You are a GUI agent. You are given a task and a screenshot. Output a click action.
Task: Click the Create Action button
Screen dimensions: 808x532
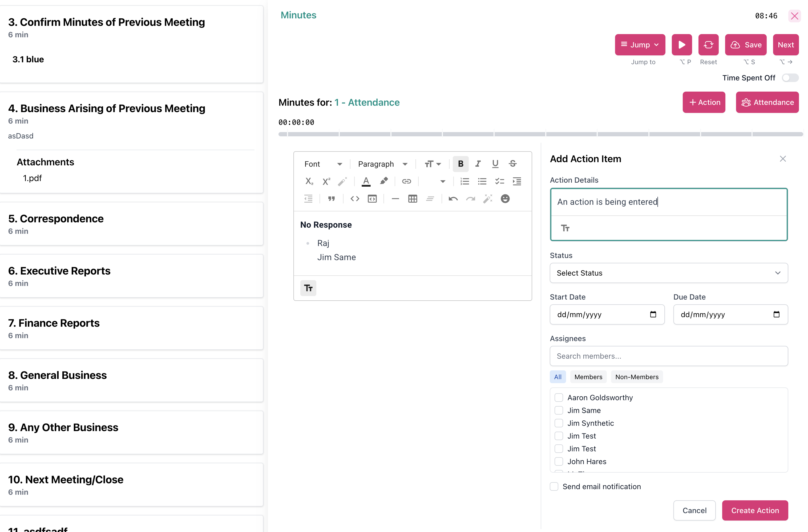[x=755, y=510]
